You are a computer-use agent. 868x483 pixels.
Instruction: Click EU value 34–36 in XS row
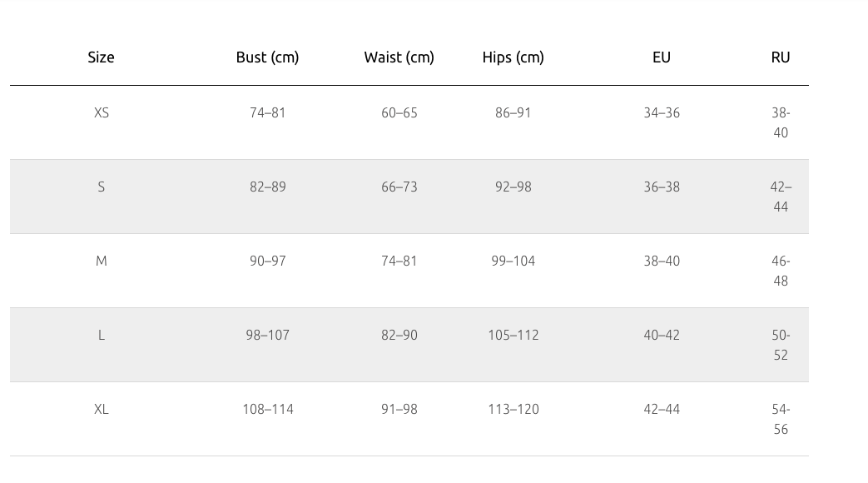662,113
